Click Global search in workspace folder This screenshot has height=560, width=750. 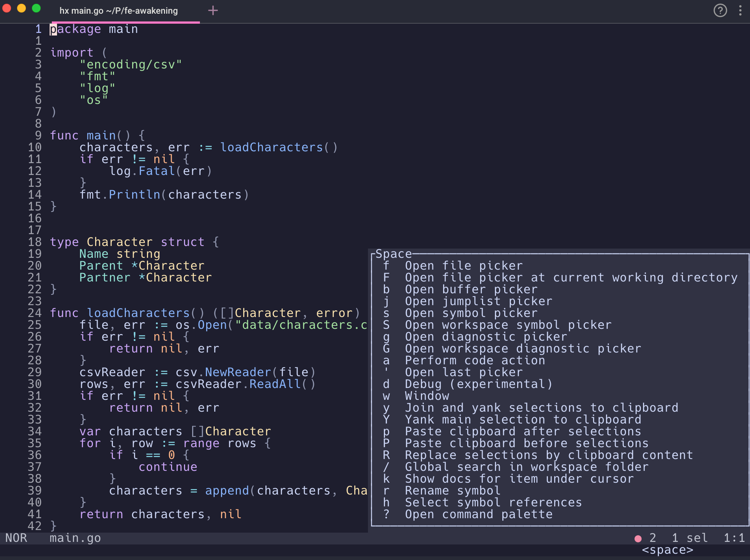(x=526, y=467)
